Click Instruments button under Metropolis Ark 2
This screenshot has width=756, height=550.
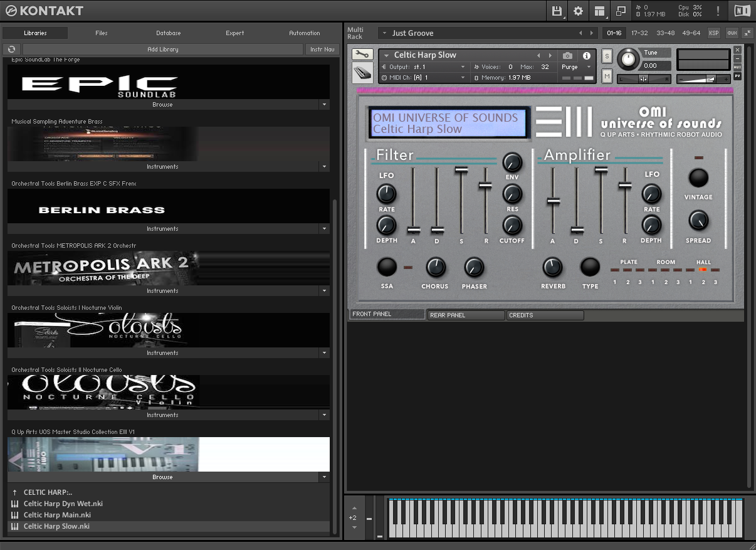coord(163,291)
